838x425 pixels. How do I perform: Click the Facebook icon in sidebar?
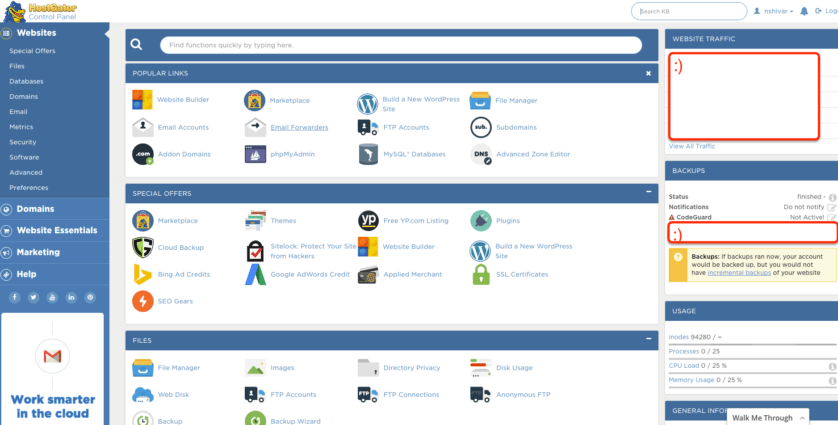point(14,297)
